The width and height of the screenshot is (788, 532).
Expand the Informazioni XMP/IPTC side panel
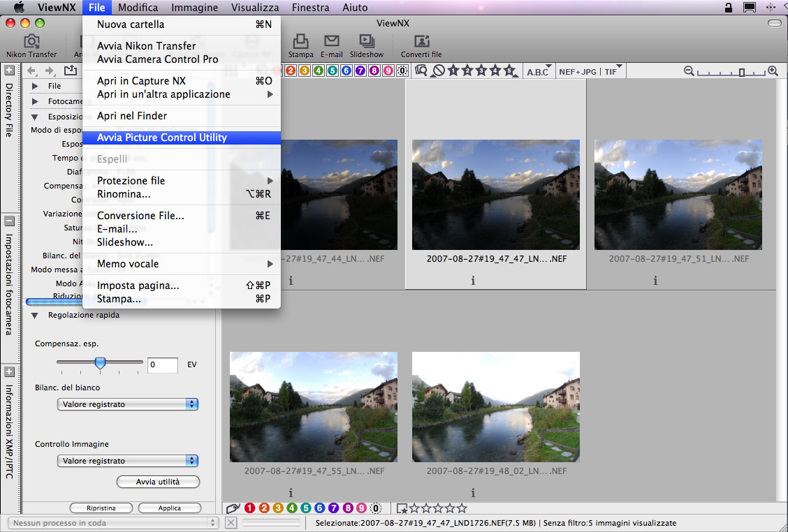pyautogui.click(x=9, y=371)
